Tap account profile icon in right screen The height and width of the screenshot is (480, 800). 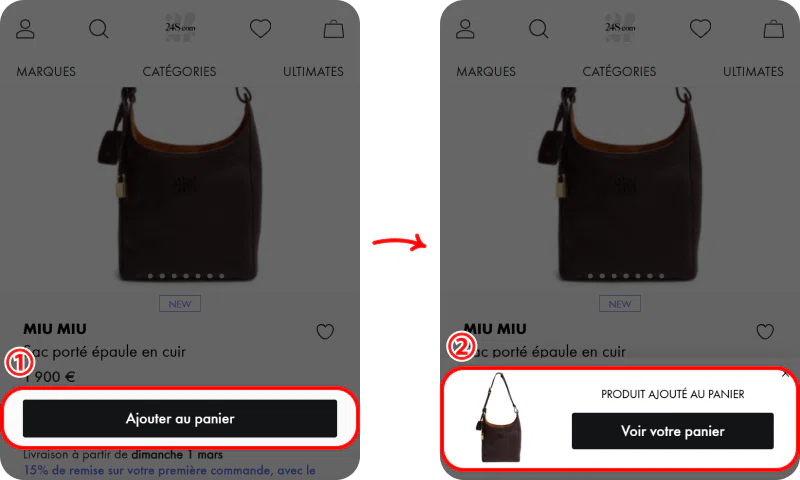[465, 29]
